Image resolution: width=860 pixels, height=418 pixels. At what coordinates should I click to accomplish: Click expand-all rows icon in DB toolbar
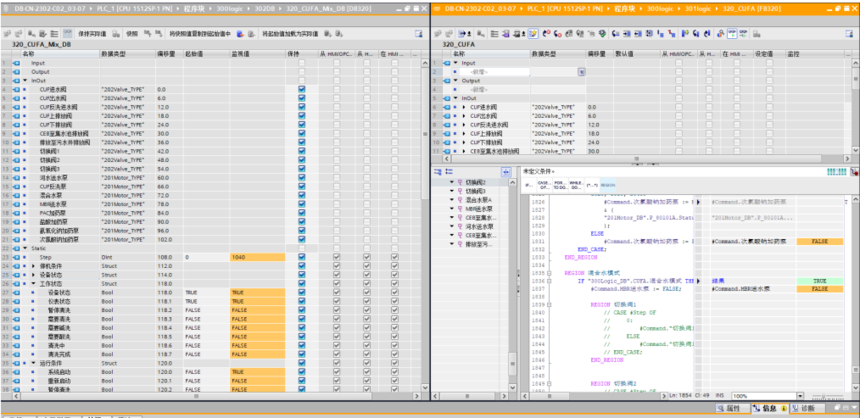click(55, 34)
